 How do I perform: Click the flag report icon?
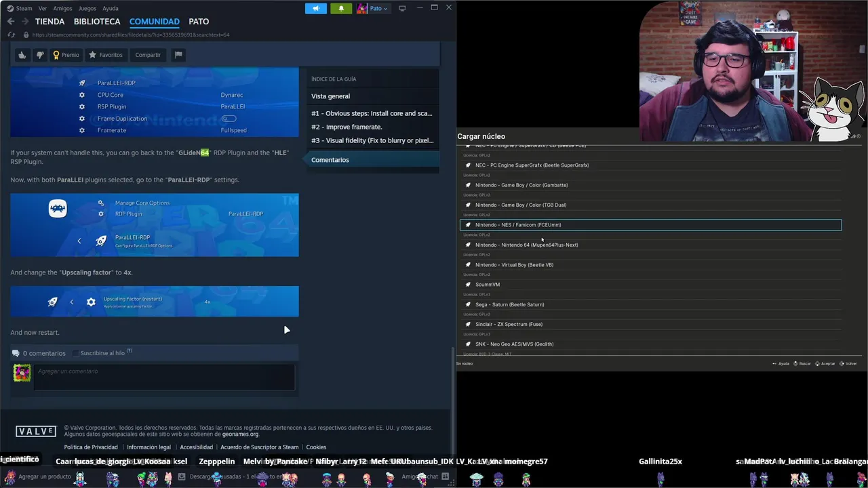(x=178, y=55)
